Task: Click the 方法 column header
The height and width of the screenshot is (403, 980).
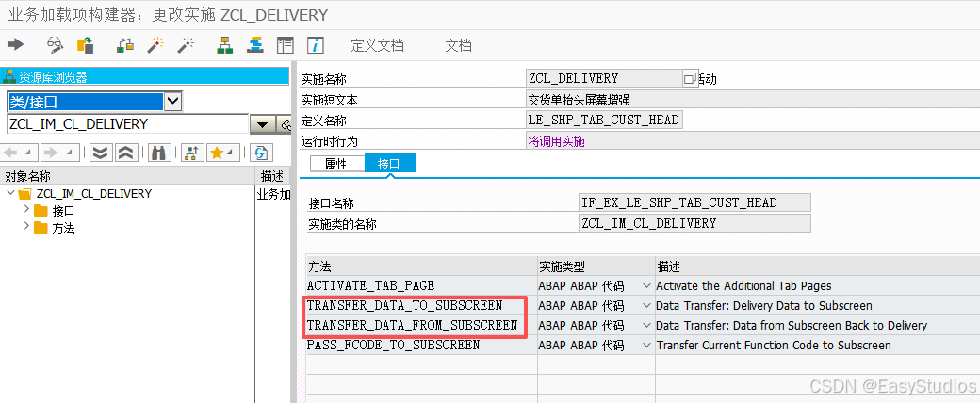Action: (421, 266)
